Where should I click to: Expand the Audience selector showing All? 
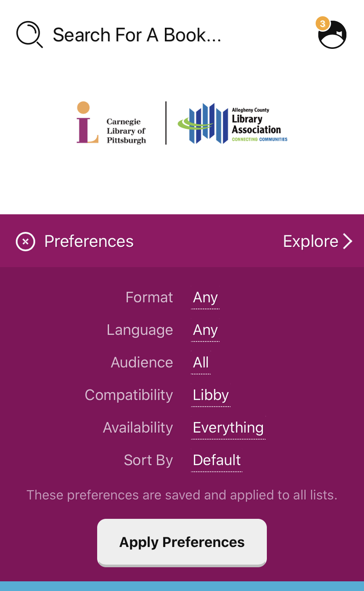pyautogui.click(x=201, y=363)
